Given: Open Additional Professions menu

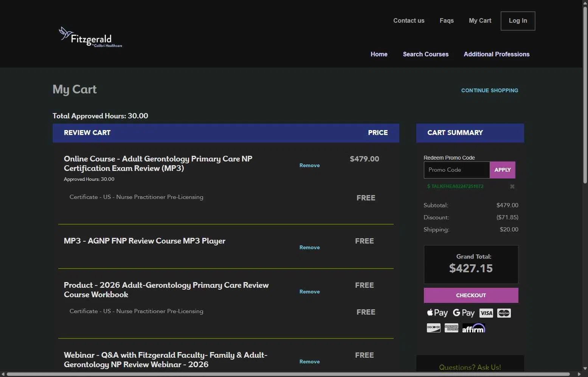Looking at the screenshot, I should tap(496, 54).
